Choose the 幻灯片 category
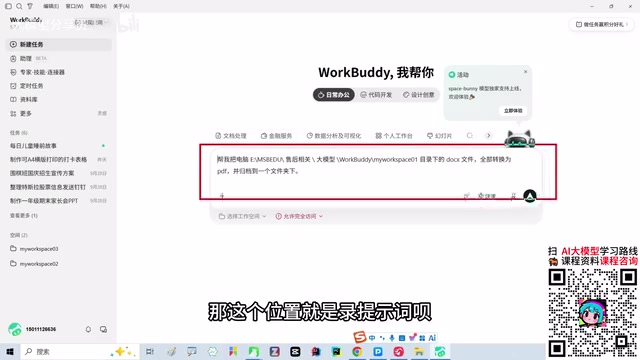640x360 pixels. (439, 136)
